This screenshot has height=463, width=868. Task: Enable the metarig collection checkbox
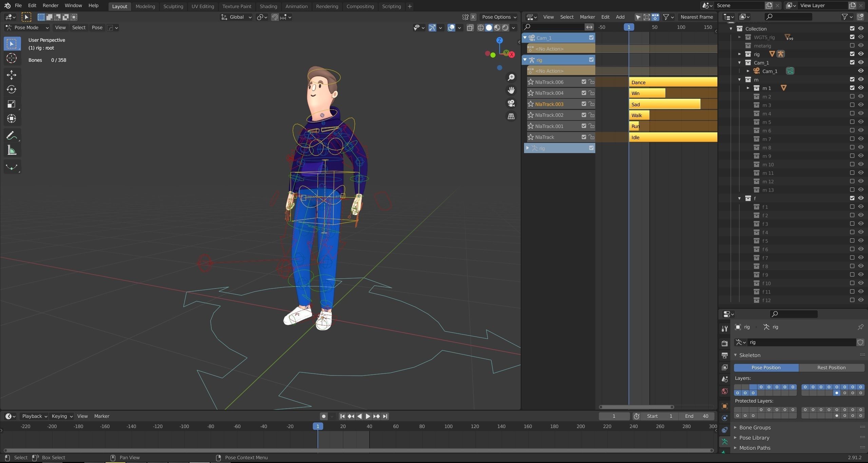click(852, 45)
